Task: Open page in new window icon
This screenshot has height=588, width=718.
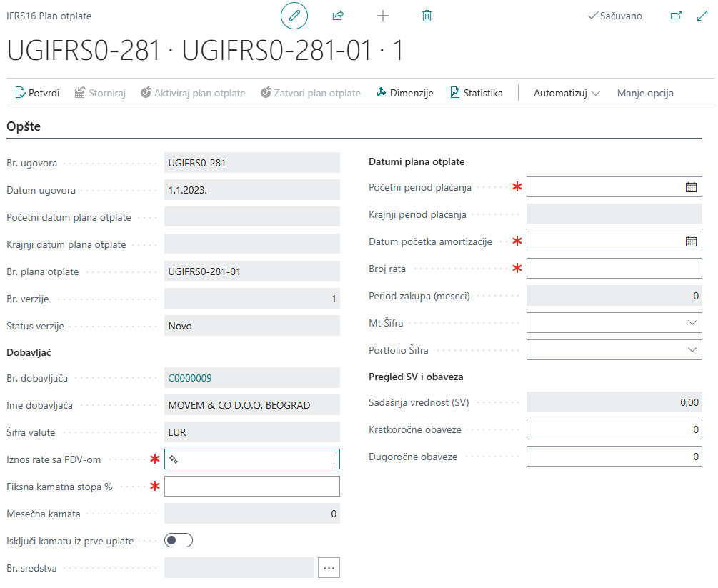Action: click(x=676, y=16)
